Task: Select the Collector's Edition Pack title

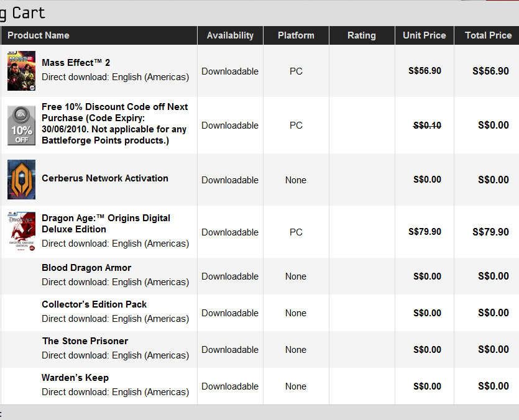Action: coord(94,304)
